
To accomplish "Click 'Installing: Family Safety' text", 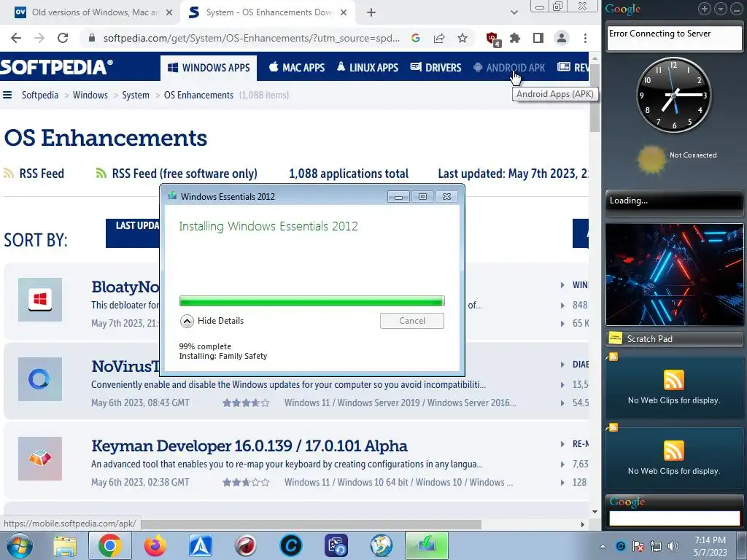I will click(x=223, y=356).
